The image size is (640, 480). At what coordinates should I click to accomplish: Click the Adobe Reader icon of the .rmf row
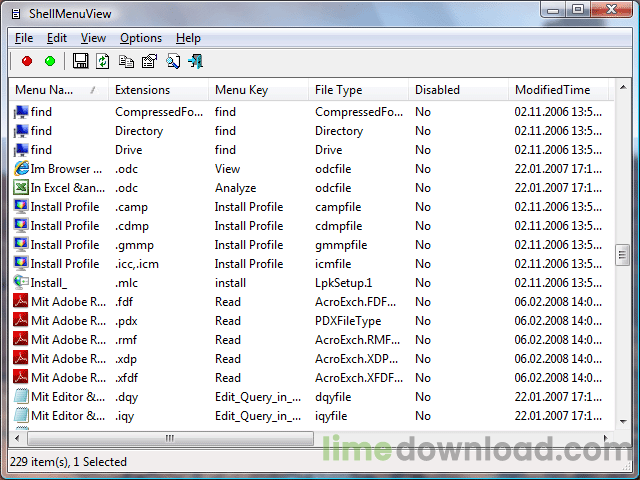click(x=21, y=340)
